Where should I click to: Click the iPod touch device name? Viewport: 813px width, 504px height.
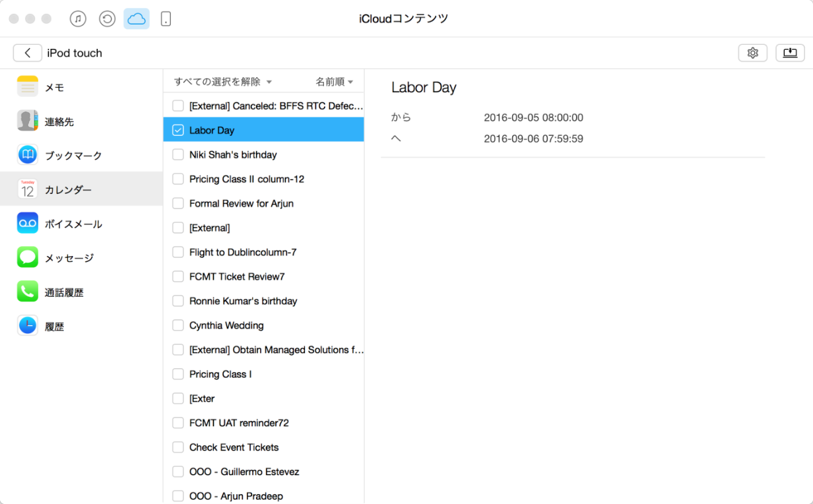(x=75, y=53)
